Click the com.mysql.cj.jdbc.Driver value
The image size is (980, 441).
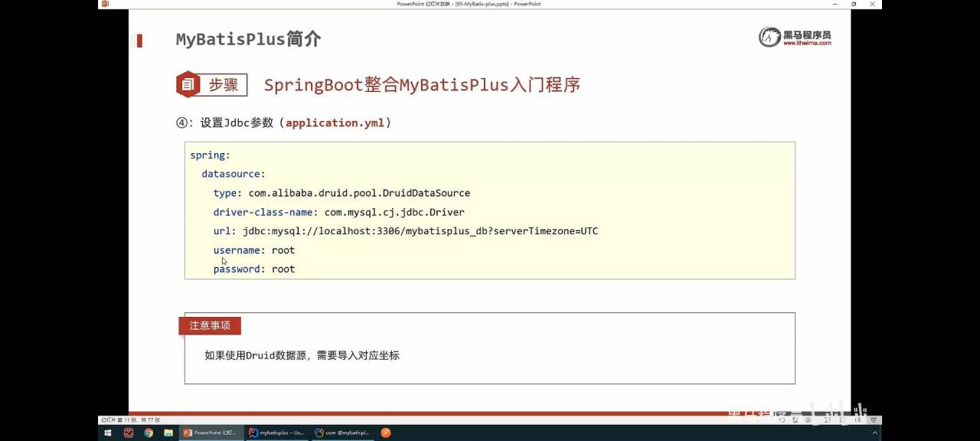point(394,212)
